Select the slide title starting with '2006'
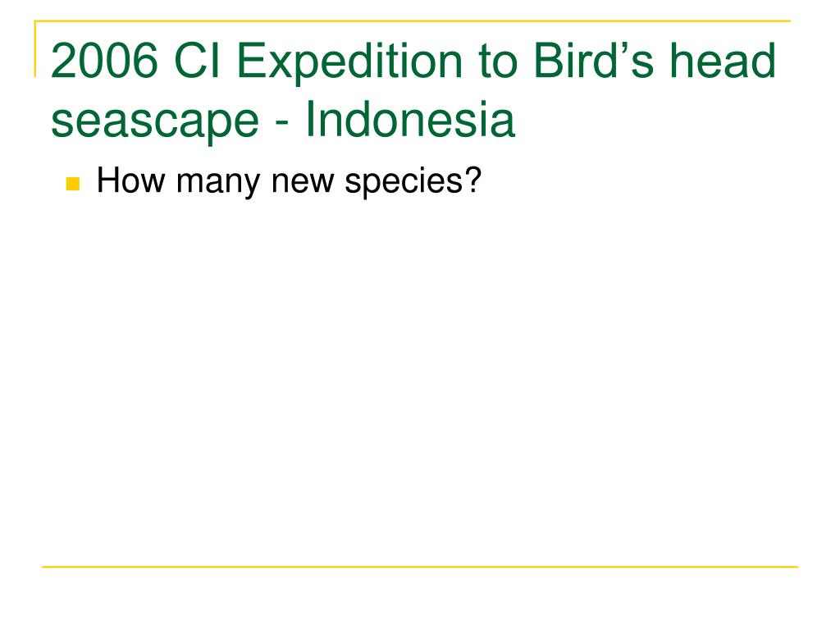Image resolution: width=840 pixels, height=630 pixels. click(413, 90)
